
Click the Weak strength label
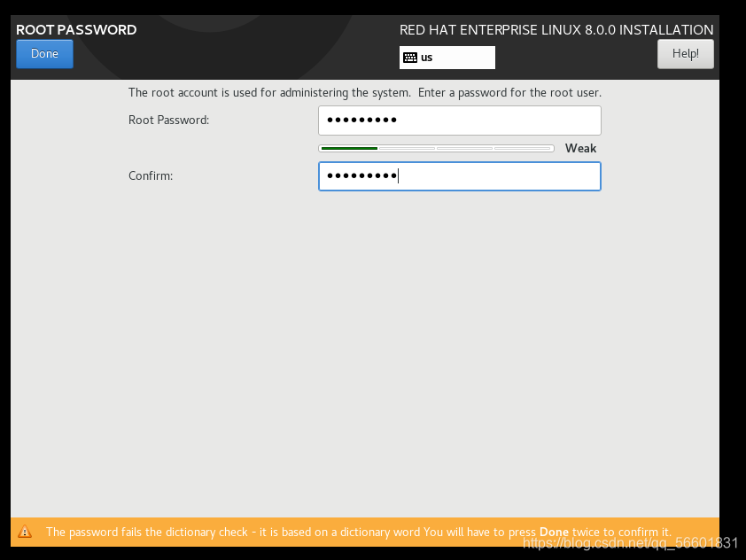click(580, 149)
